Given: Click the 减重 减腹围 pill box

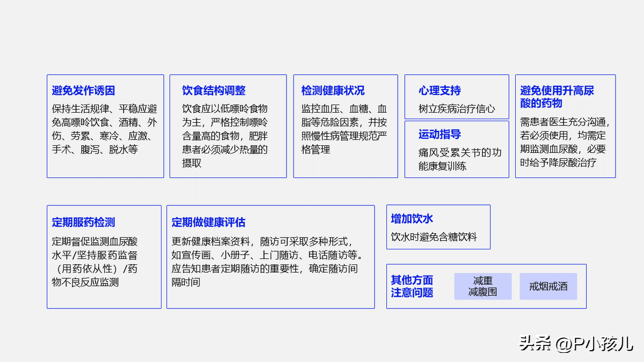Looking at the screenshot, I should click(x=483, y=286).
